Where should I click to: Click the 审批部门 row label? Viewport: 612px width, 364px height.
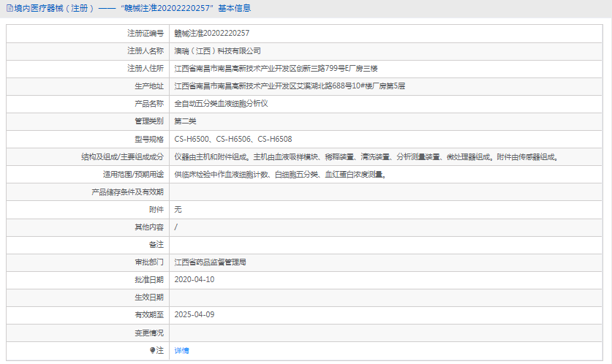149,262
